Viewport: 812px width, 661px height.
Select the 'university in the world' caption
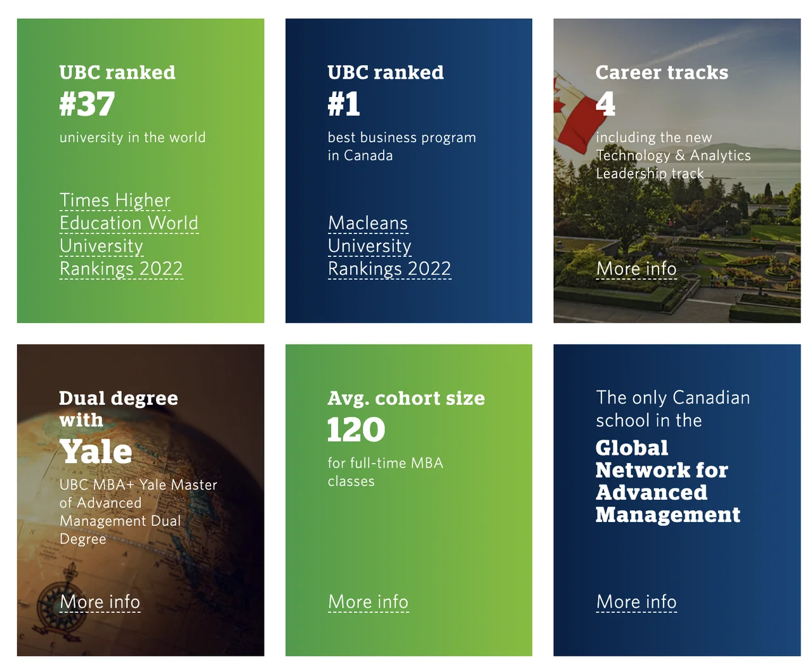click(x=132, y=138)
